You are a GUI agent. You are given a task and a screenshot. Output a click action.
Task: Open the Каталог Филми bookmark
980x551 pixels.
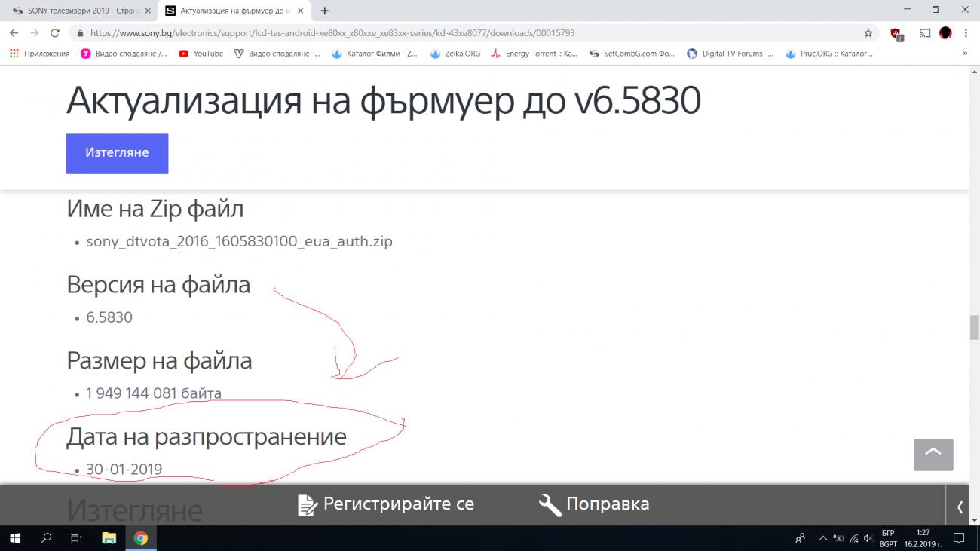(x=375, y=54)
